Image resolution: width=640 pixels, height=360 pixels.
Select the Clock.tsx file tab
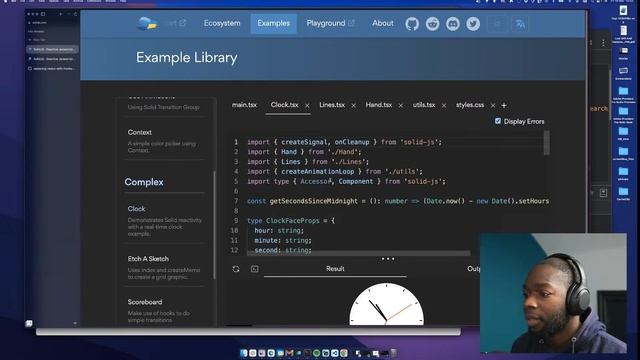click(x=284, y=105)
